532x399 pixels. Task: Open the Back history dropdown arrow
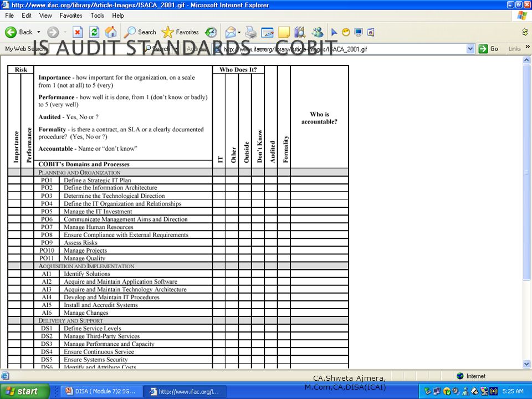(39, 32)
